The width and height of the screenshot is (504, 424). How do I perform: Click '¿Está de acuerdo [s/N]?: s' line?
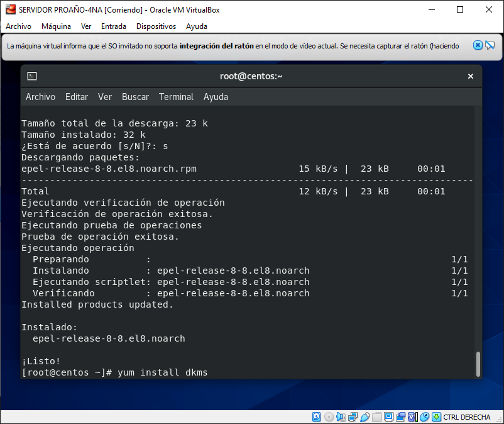point(95,146)
